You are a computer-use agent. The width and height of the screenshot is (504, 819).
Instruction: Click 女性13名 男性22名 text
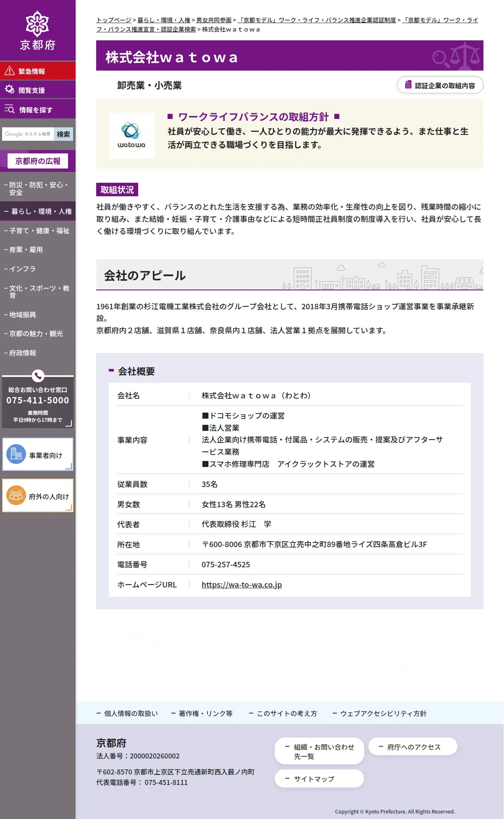pyautogui.click(x=234, y=504)
